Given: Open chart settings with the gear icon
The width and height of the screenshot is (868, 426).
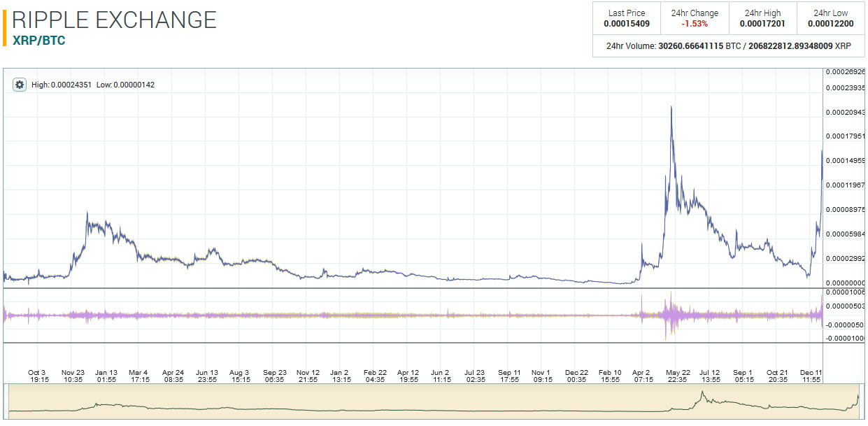Looking at the screenshot, I should pyautogui.click(x=20, y=85).
